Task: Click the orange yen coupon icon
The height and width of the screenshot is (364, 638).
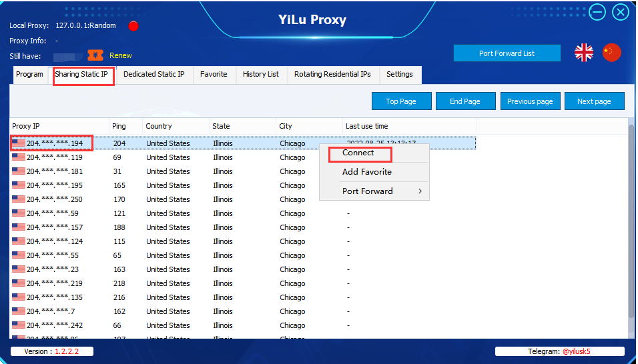Action: click(95, 55)
